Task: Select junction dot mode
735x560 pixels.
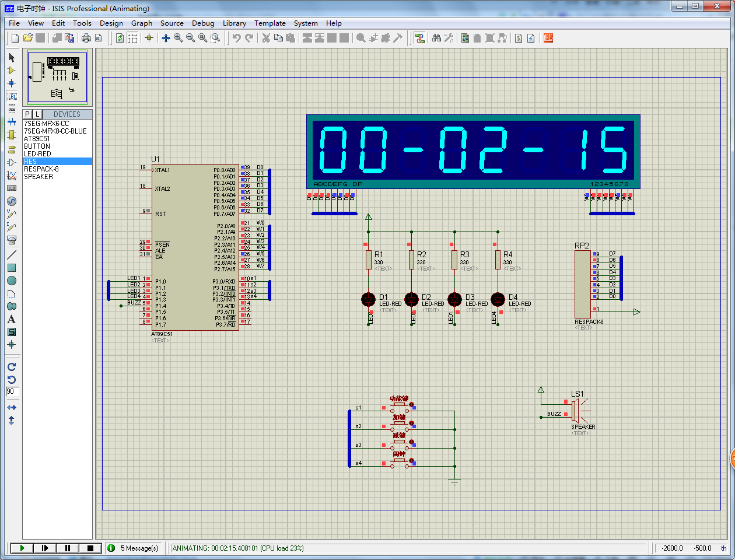Action: coord(12,83)
